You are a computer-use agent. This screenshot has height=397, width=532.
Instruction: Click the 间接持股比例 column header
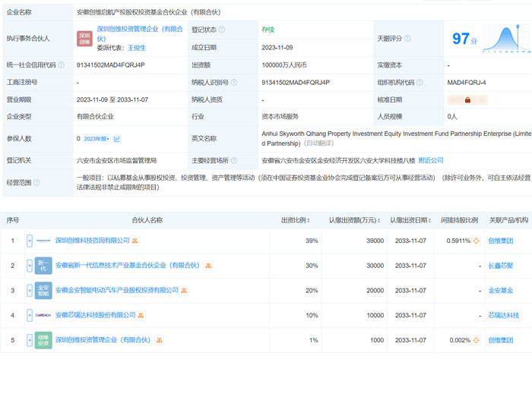459,220
